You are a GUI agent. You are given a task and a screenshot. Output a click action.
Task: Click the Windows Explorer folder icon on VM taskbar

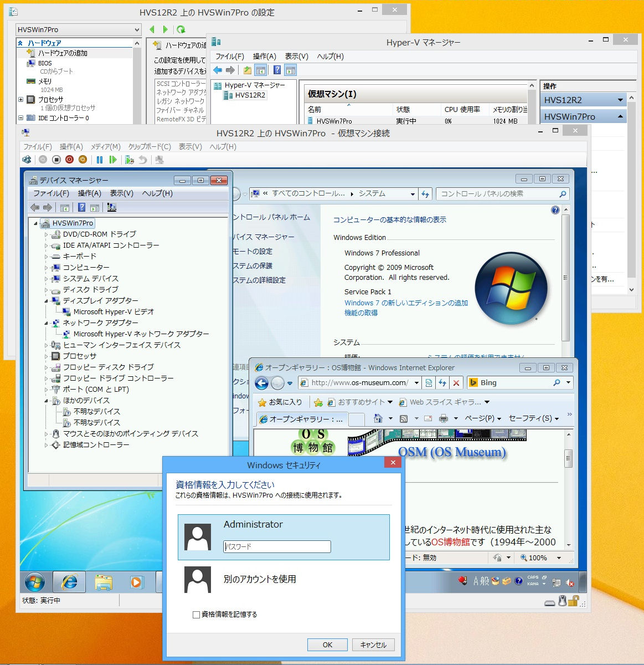(104, 582)
